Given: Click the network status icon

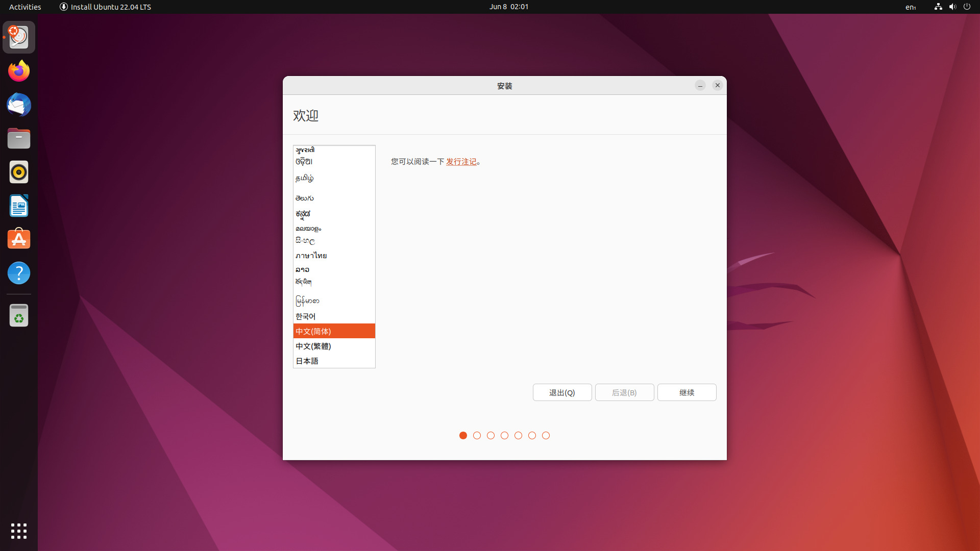Looking at the screenshot, I should pos(938,7).
